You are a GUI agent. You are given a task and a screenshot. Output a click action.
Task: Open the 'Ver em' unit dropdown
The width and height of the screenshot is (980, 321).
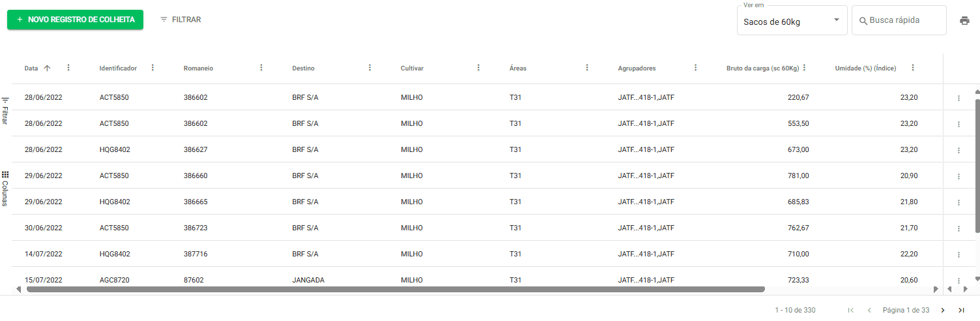click(792, 21)
